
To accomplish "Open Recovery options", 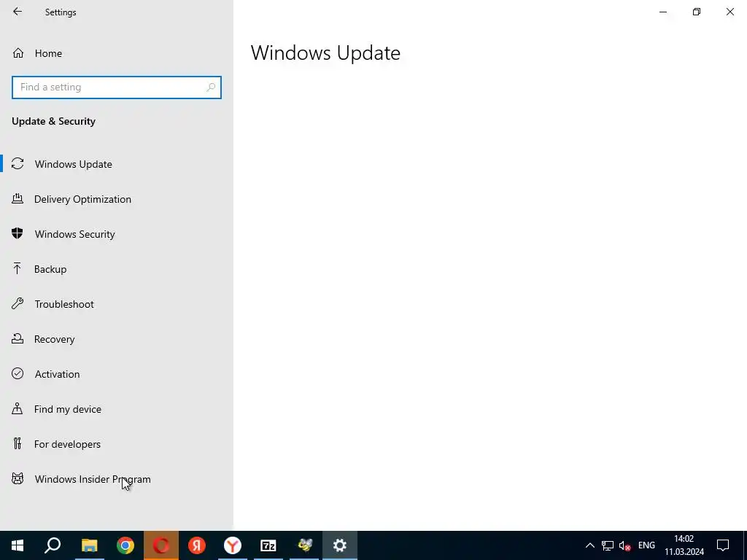I will pos(117,339).
